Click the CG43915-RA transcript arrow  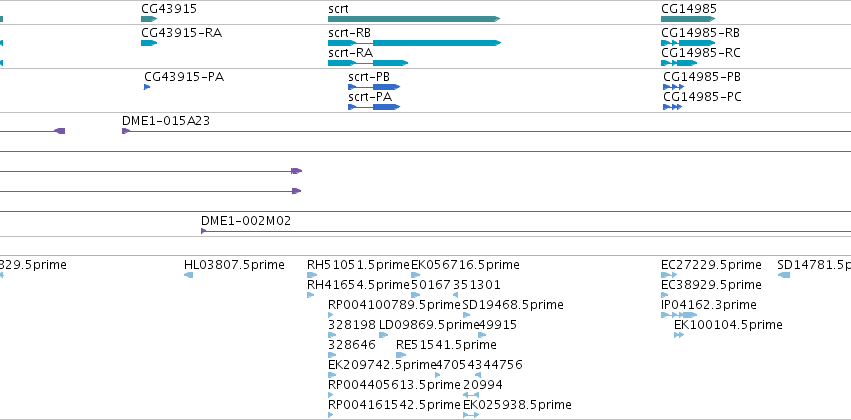149,43
